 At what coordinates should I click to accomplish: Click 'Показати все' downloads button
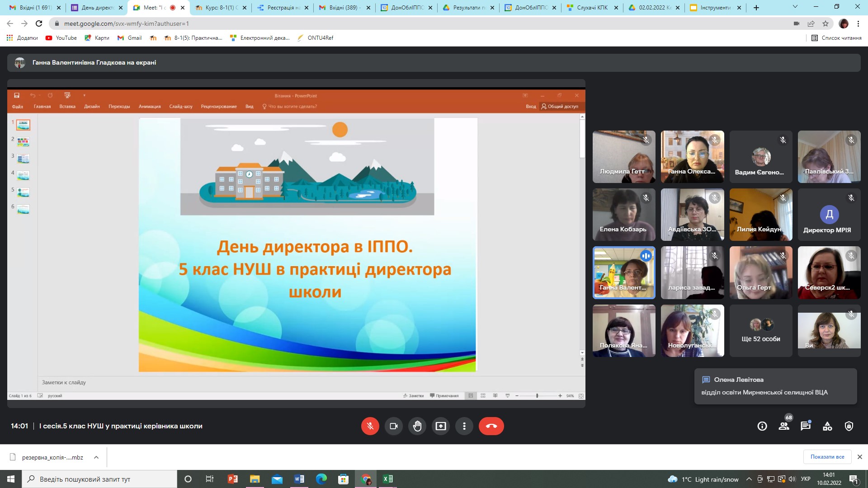827,457
